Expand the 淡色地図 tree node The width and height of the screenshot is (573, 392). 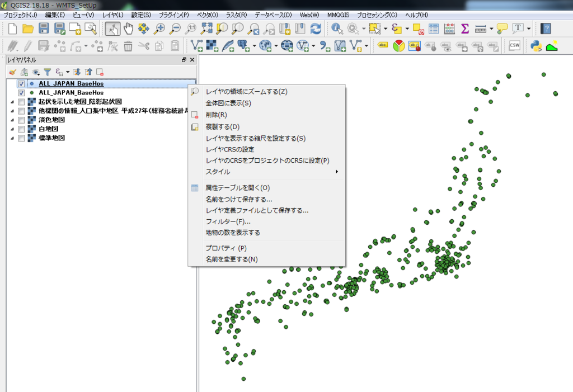pyautogui.click(x=12, y=120)
